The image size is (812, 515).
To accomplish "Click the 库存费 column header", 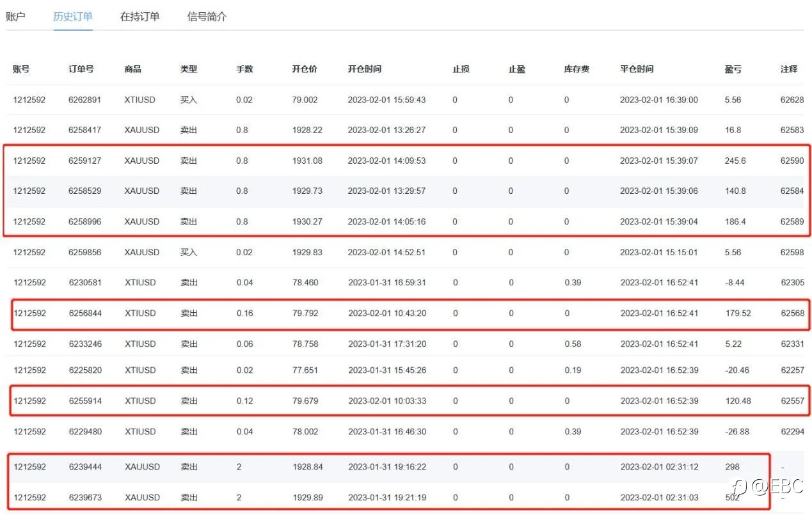I will [577, 69].
